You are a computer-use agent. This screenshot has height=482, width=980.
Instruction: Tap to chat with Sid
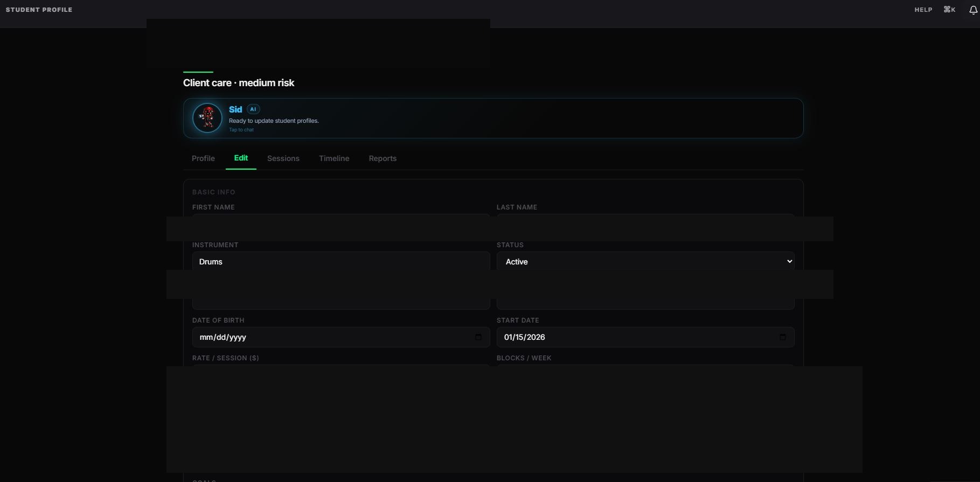point(241,130)
